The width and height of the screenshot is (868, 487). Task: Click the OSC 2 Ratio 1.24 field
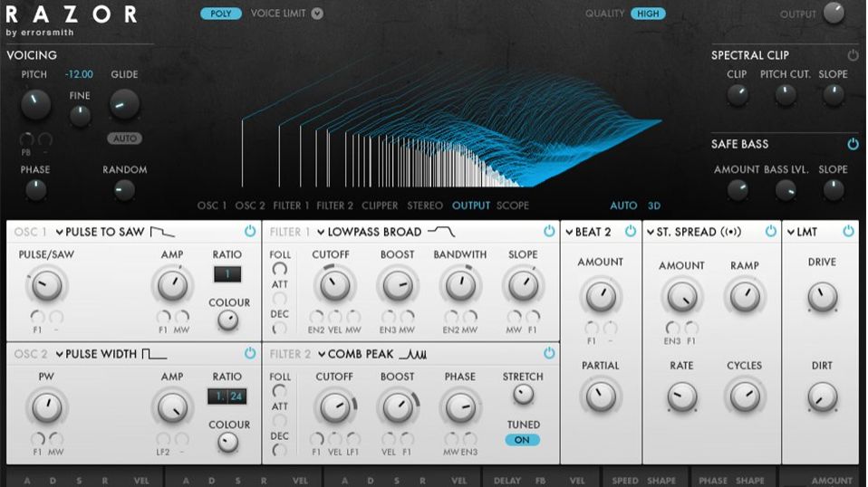(227, 396)
